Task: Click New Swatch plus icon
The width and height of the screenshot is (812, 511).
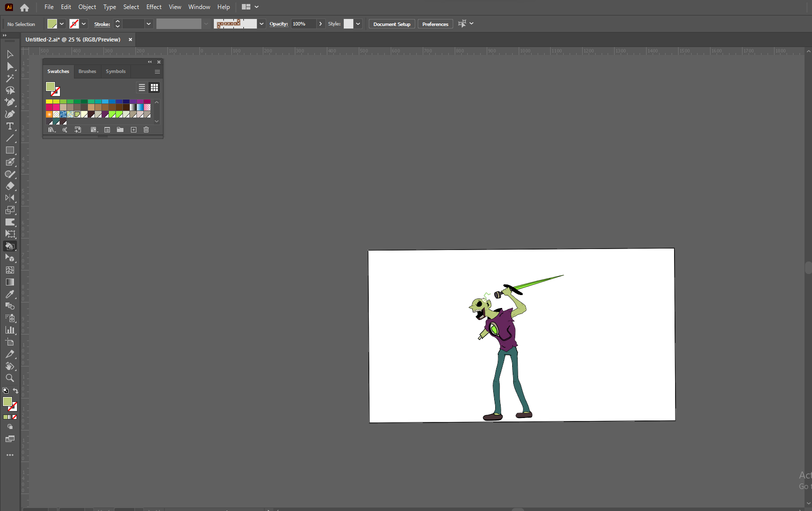Action: [x=133, y=130]
